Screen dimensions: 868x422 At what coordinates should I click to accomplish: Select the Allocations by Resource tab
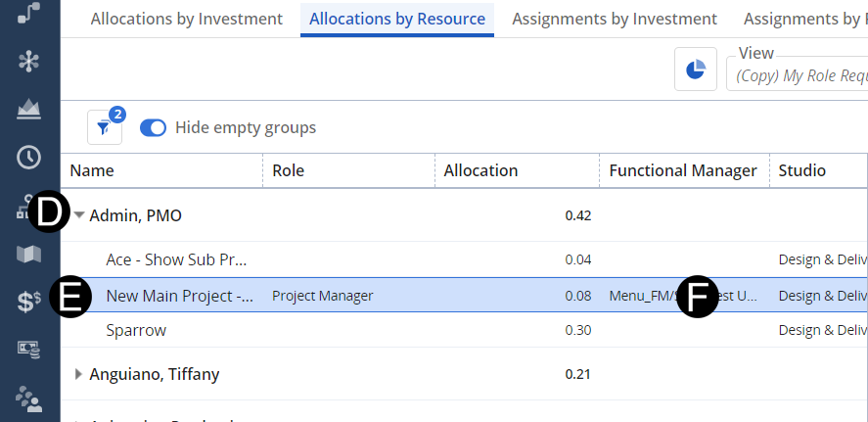point(396,19)
